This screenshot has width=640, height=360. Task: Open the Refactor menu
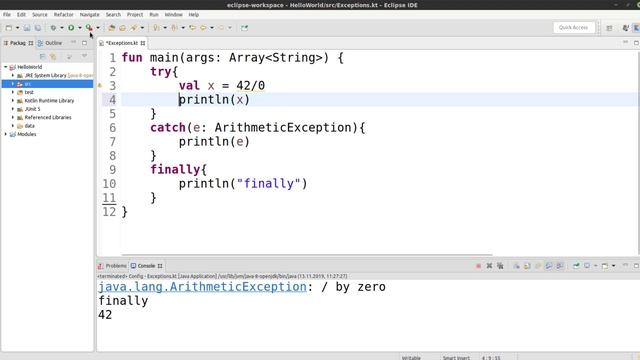click(64, 14)
